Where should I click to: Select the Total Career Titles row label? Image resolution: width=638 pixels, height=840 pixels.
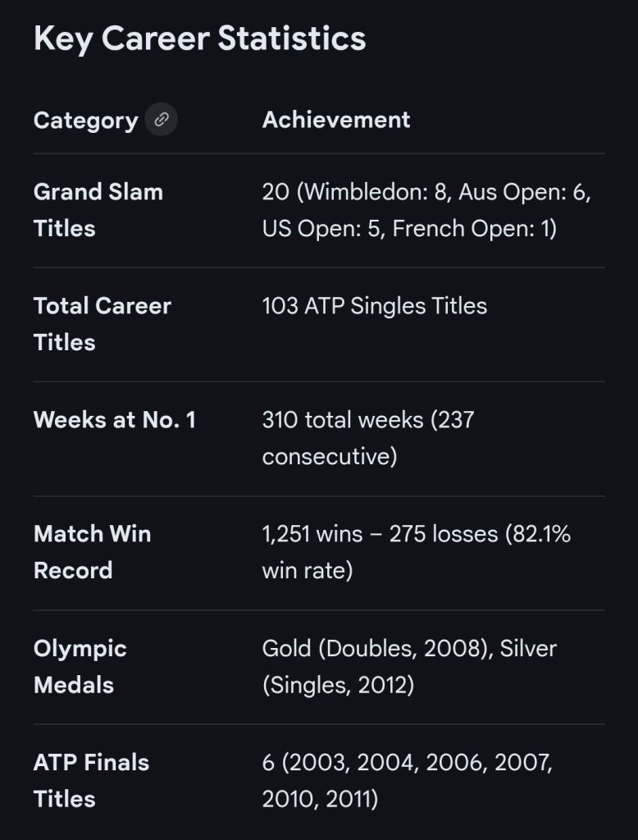pos(102,324)
